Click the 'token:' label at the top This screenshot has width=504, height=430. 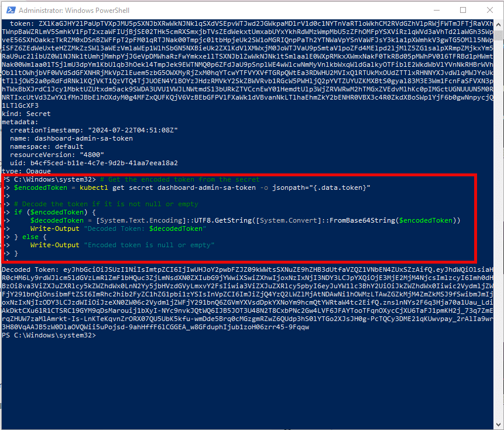[x=22, y=23]
